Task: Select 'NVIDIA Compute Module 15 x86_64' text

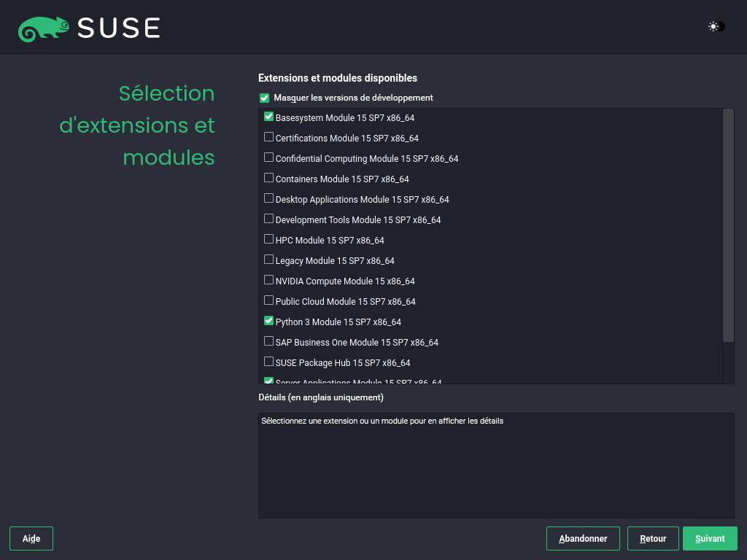Action: (x=345, y=282)
